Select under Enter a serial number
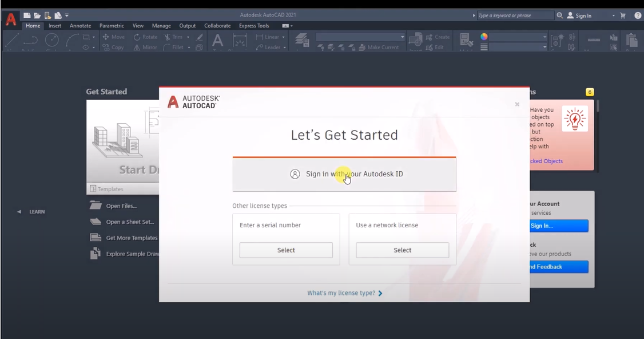 click(286, 250)
